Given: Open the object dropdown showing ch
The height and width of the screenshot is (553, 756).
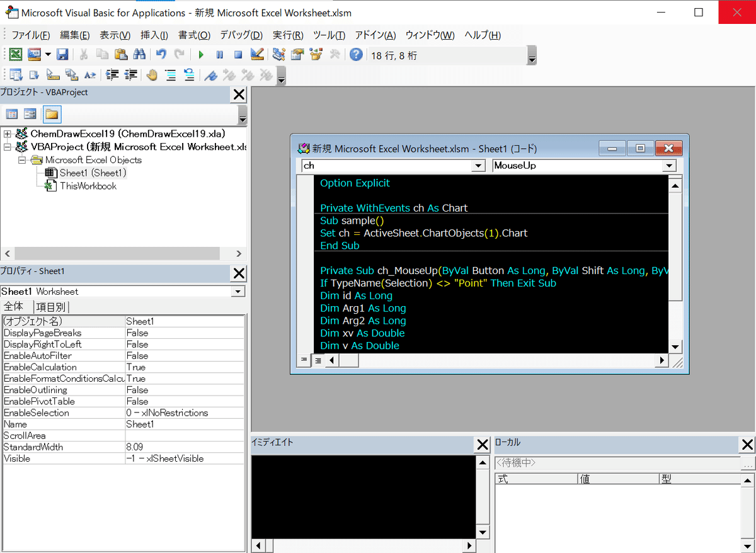Looking at the screenshot, I should pyautogui.click(x=479, y=166).
